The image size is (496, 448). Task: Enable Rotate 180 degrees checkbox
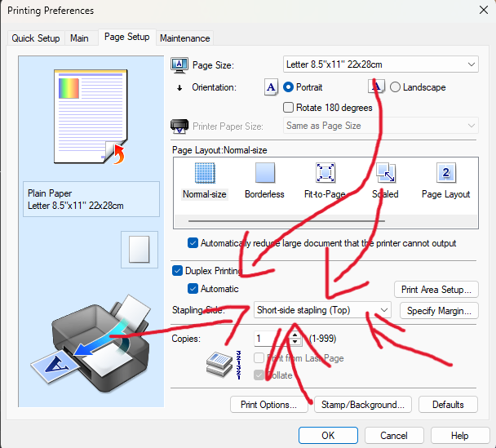(x=288, y=108)
